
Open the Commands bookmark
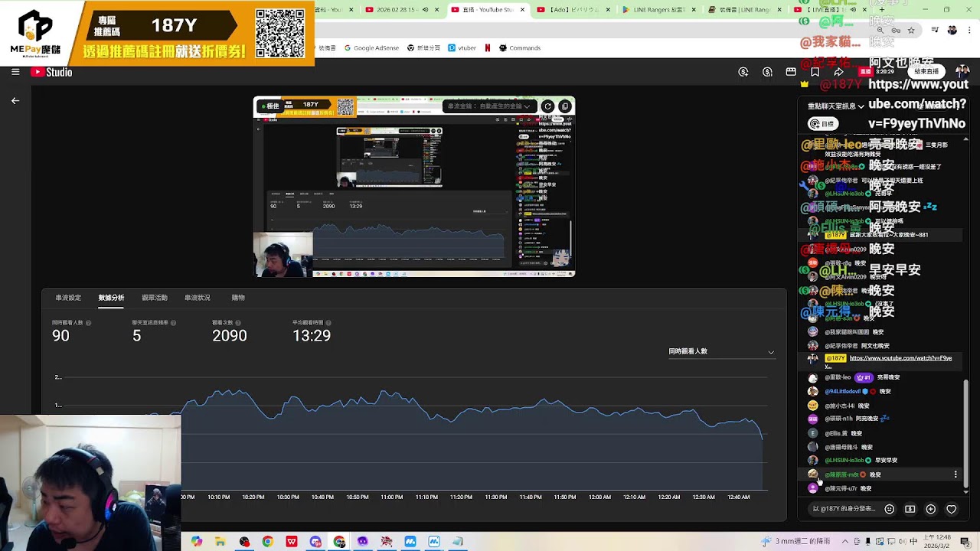[519, 47]
